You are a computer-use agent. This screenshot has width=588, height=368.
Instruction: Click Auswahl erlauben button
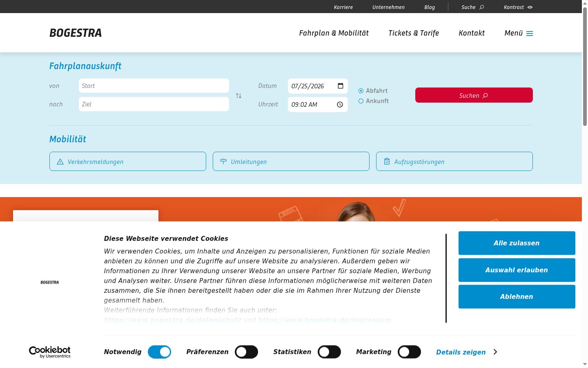point(517,270)
